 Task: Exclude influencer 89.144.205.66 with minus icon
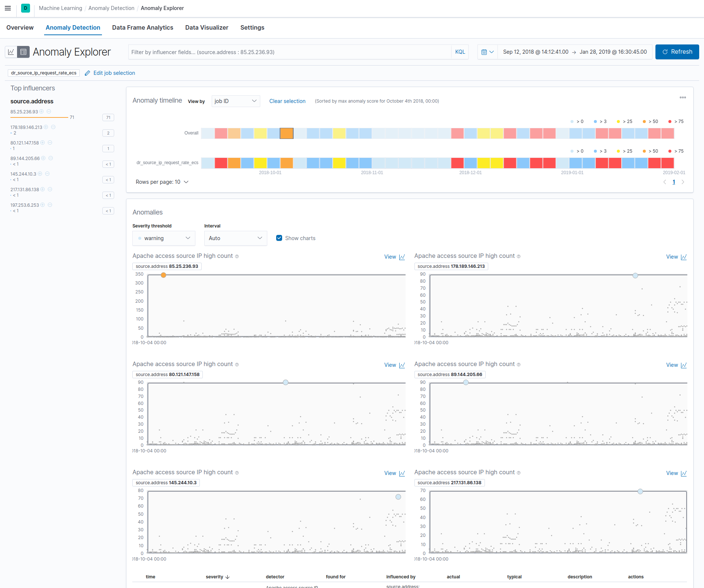point(50,158)
